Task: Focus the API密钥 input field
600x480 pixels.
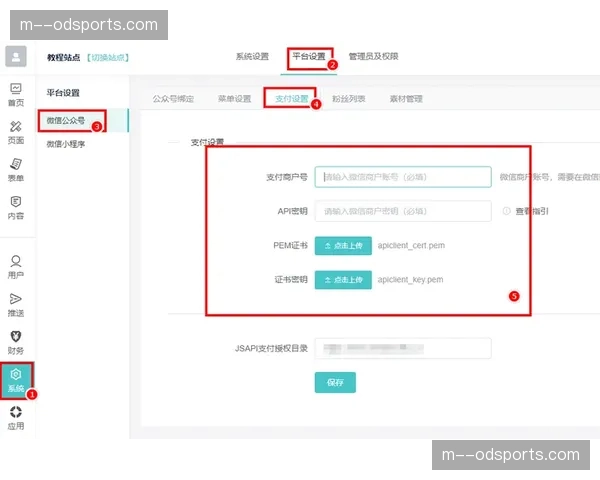Action: click(403, 211)
